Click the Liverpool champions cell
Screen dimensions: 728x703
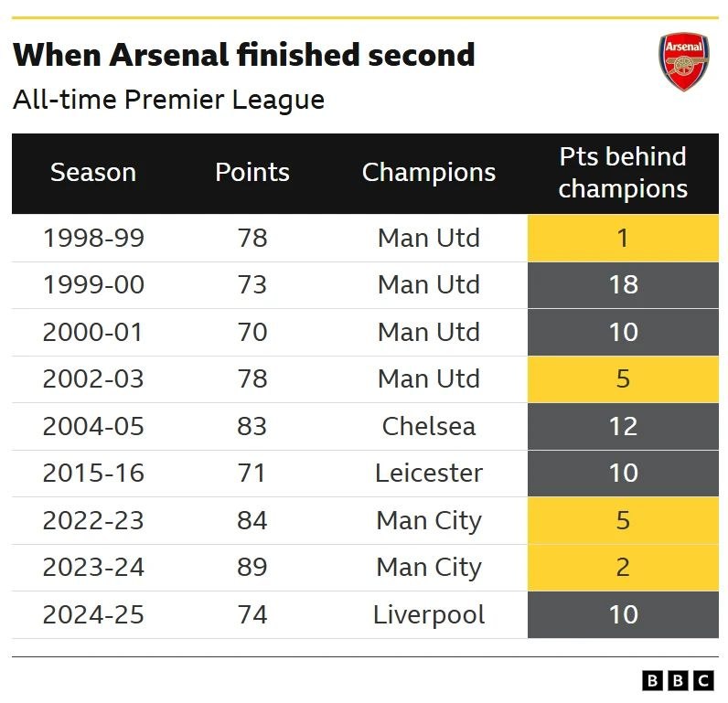429,614
